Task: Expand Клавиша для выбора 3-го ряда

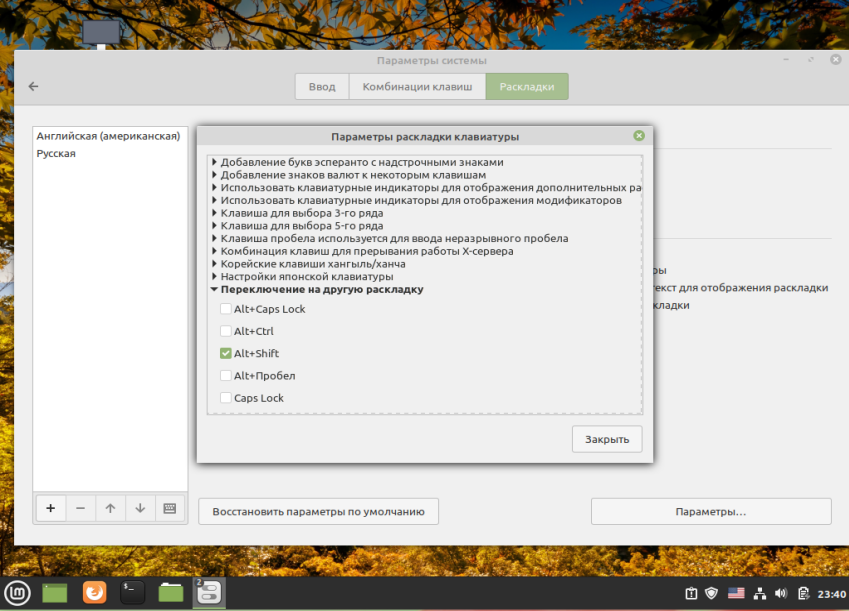Action: pos(214,213)
